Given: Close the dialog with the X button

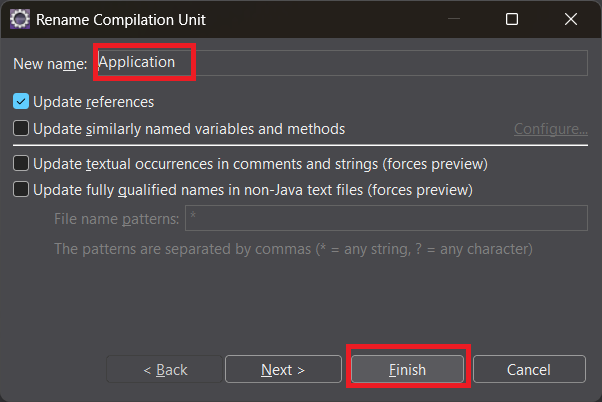Looking at the screenshot, I should click(570, 19).
